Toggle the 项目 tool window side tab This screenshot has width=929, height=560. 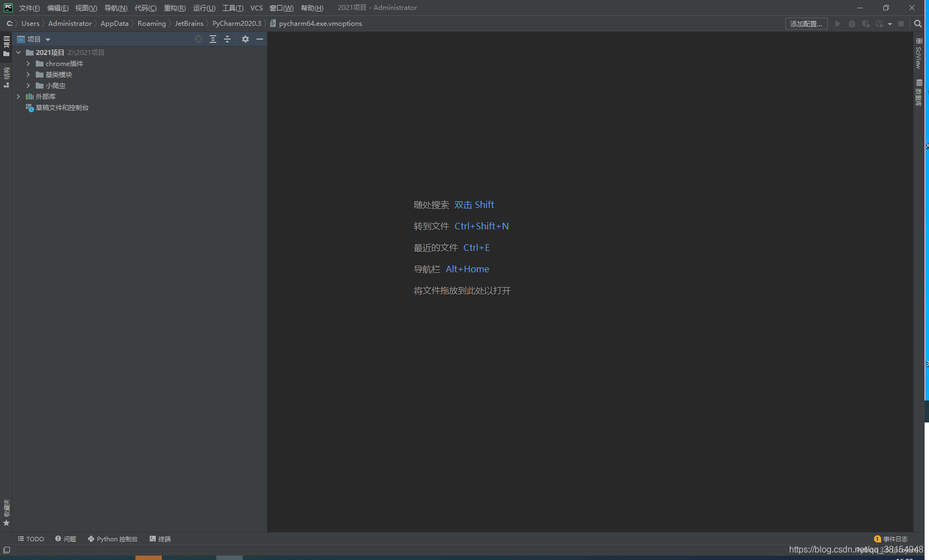(x=6, y=46)
